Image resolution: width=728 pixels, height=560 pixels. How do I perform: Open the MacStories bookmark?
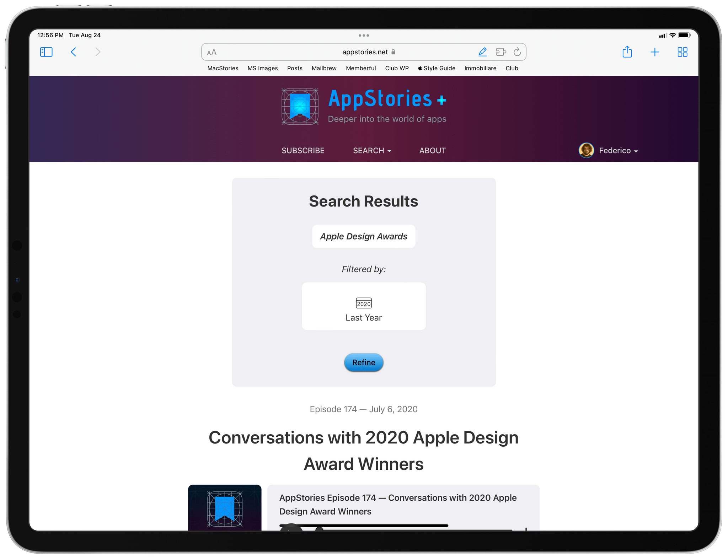click(223, 68)
